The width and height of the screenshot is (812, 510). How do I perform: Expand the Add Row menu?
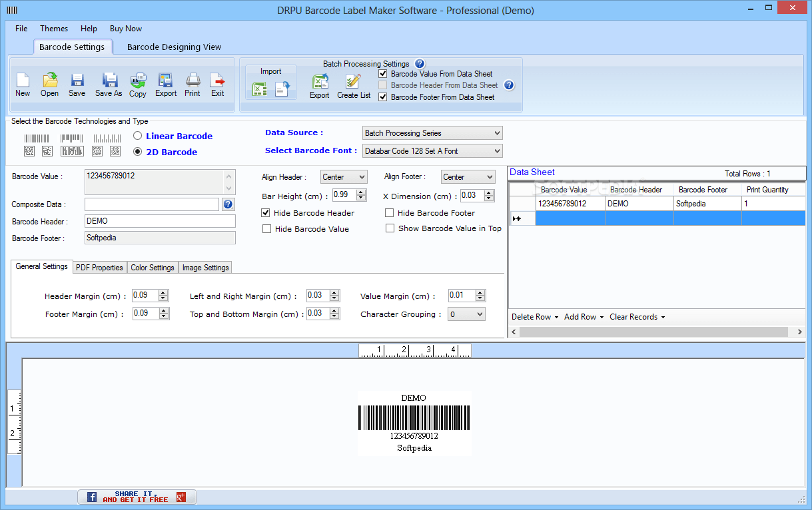coord(584,317)
